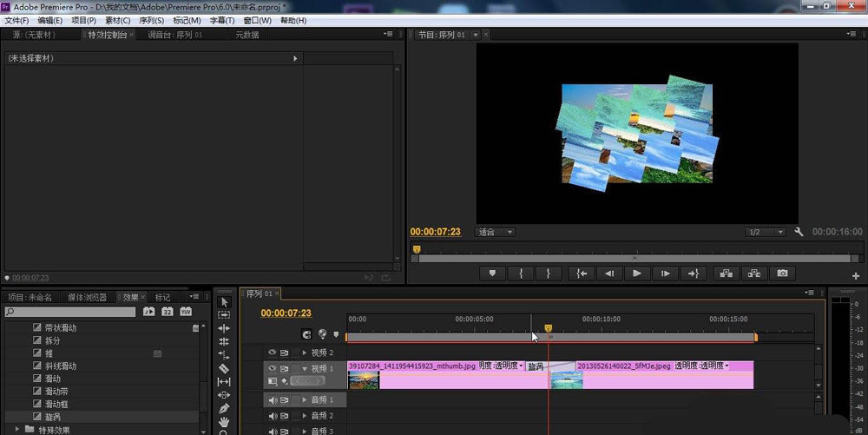The height and width of the screenshot is (435, 868).
Task: Open program monitor settings wrench
Action: click(x=799, y=233)
